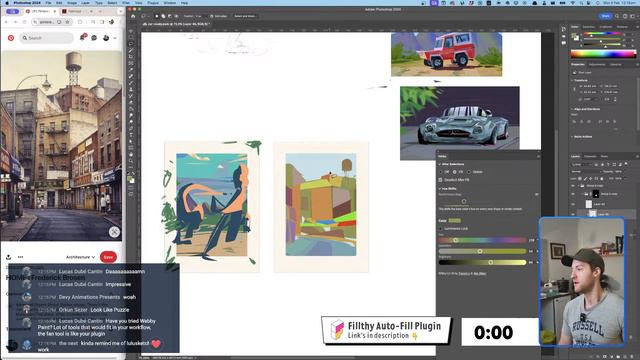Viewport: 640px width, 360px height.
Task: Collapse the Align and Distribute section
Action: 572,109
